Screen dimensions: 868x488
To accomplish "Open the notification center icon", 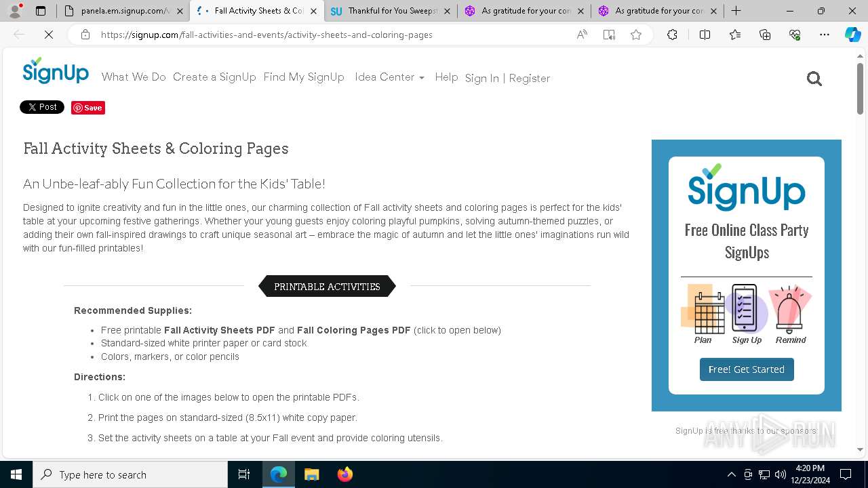I will [x=846, y=474].
